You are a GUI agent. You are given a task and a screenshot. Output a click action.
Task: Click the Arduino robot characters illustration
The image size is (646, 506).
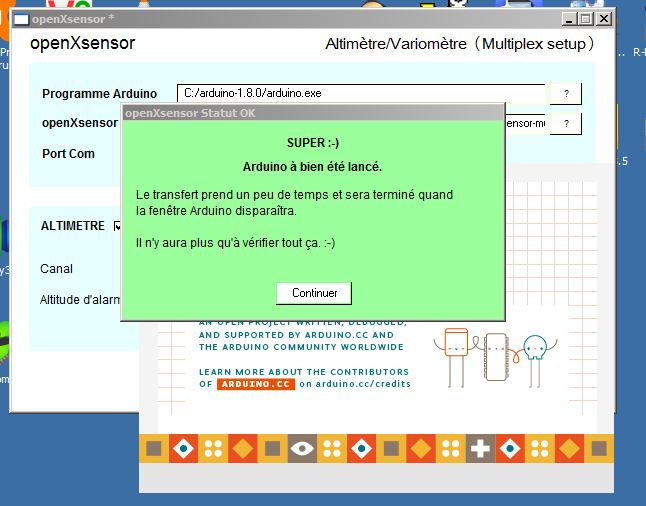tap(495, 357)
